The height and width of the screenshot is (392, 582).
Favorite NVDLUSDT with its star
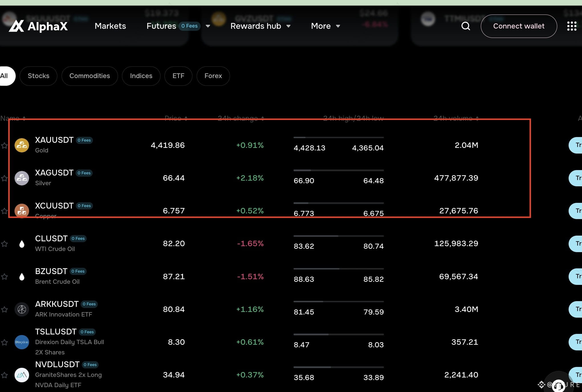click(4, 375)
